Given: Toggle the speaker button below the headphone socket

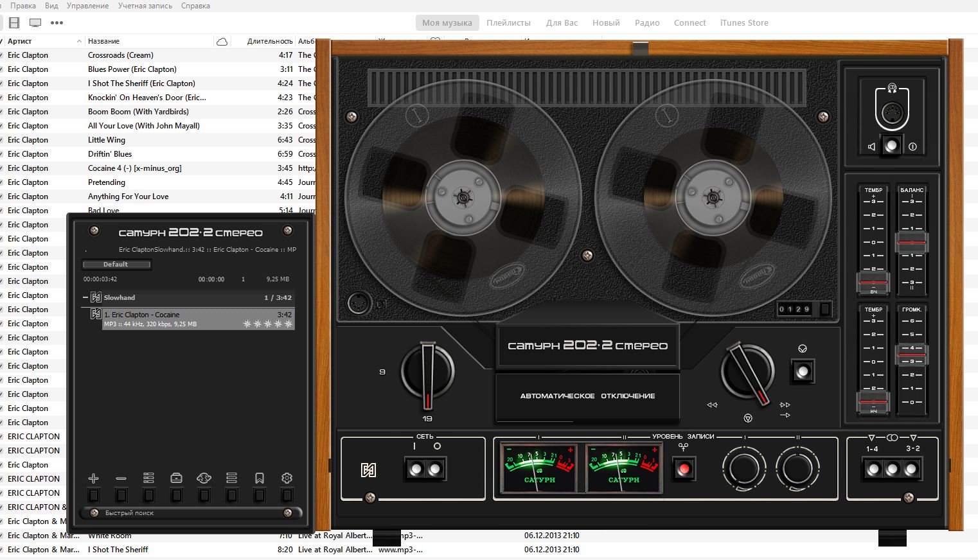Looking at the screenshot, I should (891, 146).
